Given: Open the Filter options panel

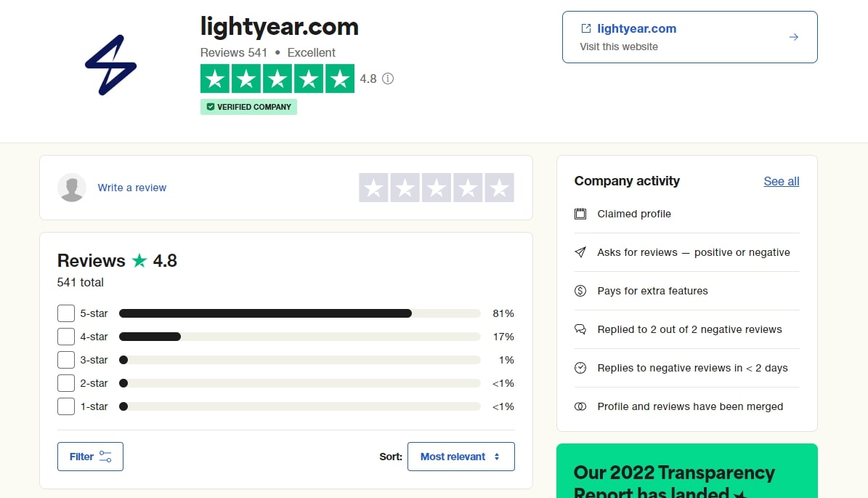Looking at the screenshot, I should coord(89,457).
